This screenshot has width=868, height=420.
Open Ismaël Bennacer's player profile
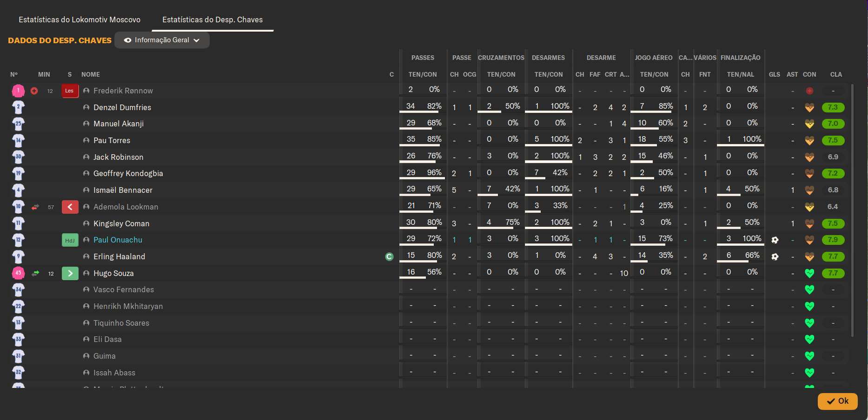click(123, 190)
